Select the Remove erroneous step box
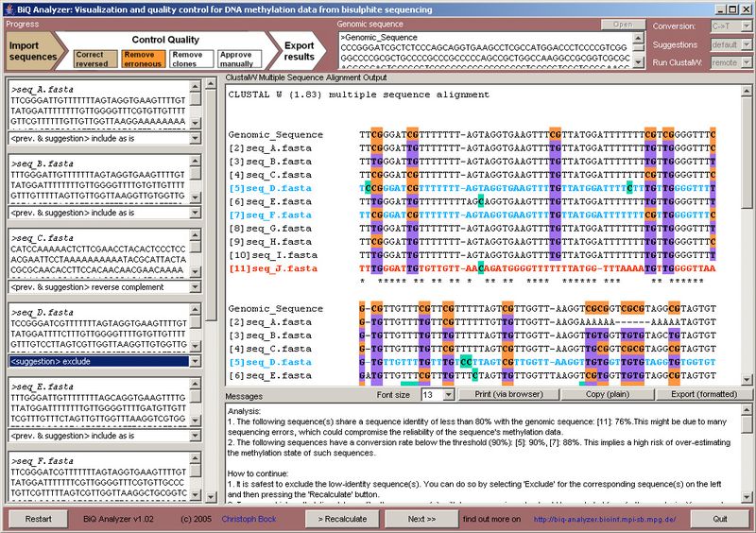756x533 pixels. click(141, 60)
